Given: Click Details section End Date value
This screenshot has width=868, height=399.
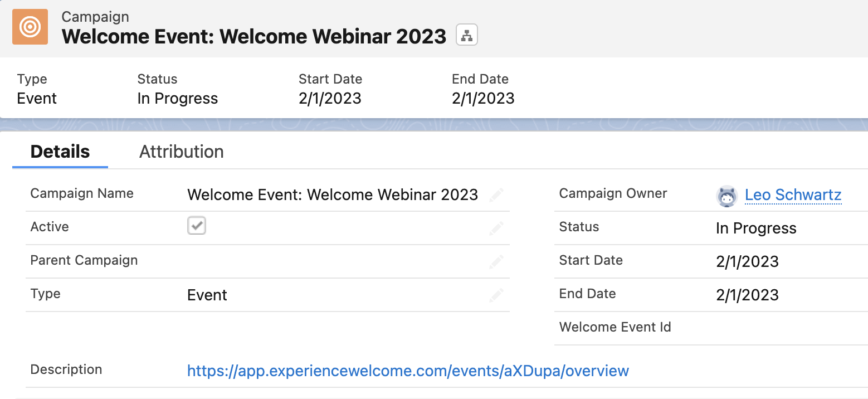Looking at the screenshot, I should (747, 295).
